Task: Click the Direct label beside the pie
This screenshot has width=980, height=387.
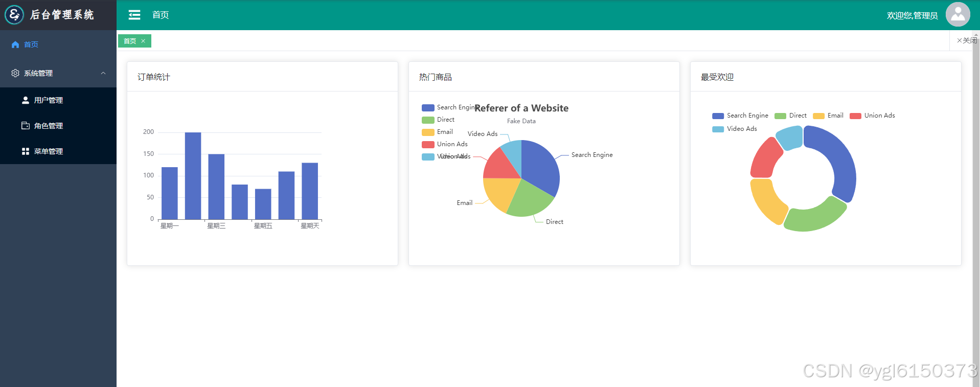Action: pos(555,222)
